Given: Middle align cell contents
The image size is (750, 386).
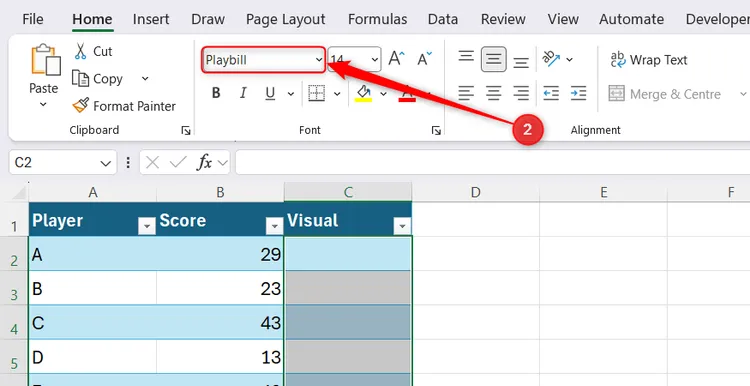Looking at the screenshot, I should [x=494, y=59].
